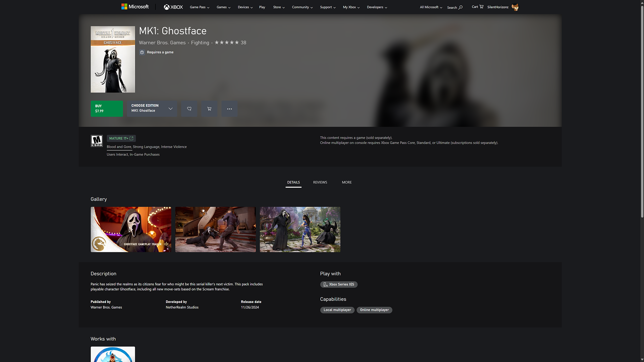Viewport: 644px width, 362px height.
Task: Expand the Developers menu
Action: (x=377, y=7)
